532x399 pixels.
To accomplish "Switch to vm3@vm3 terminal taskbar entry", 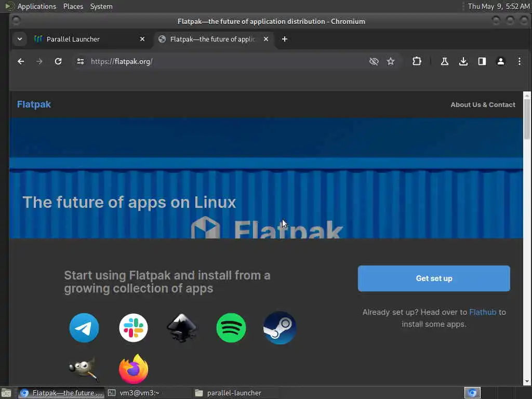I will click(149, 393).
